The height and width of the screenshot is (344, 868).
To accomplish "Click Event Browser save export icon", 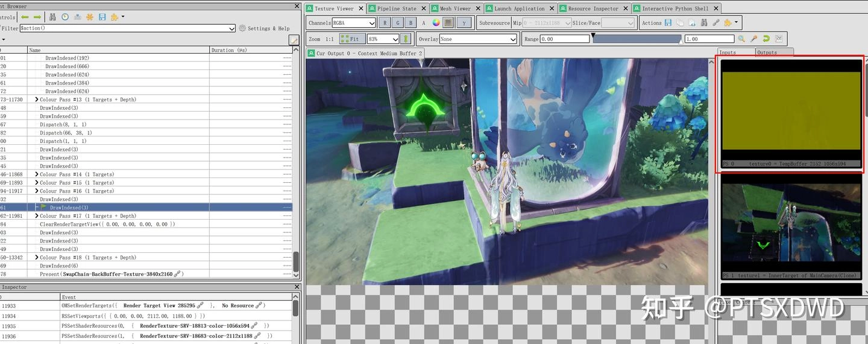I will pyautogui.click(x=102, y=17).
